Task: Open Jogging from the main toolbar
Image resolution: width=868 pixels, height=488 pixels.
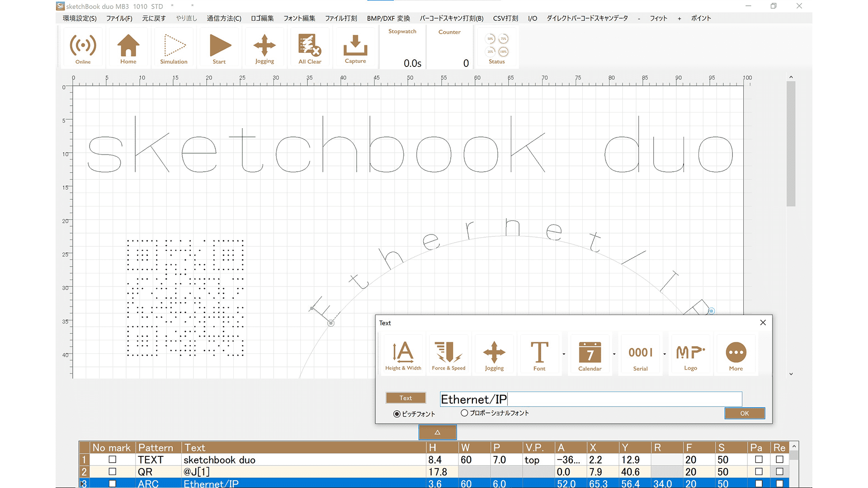Action: [264, 47]
